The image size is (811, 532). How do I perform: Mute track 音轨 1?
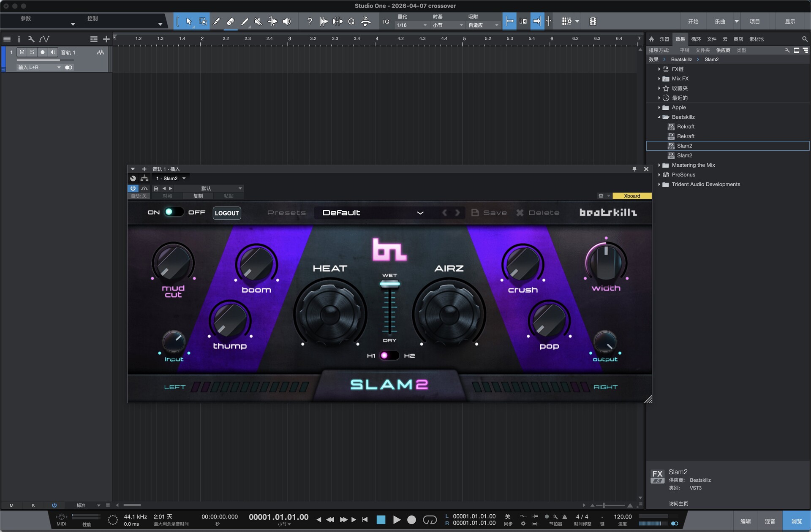pos(22,52)
